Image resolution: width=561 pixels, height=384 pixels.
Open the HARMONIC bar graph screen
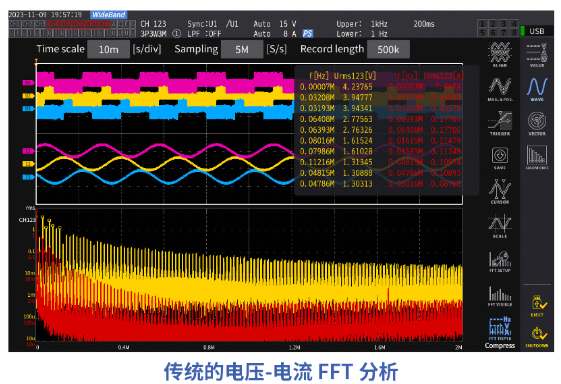[x=537, y=157]
